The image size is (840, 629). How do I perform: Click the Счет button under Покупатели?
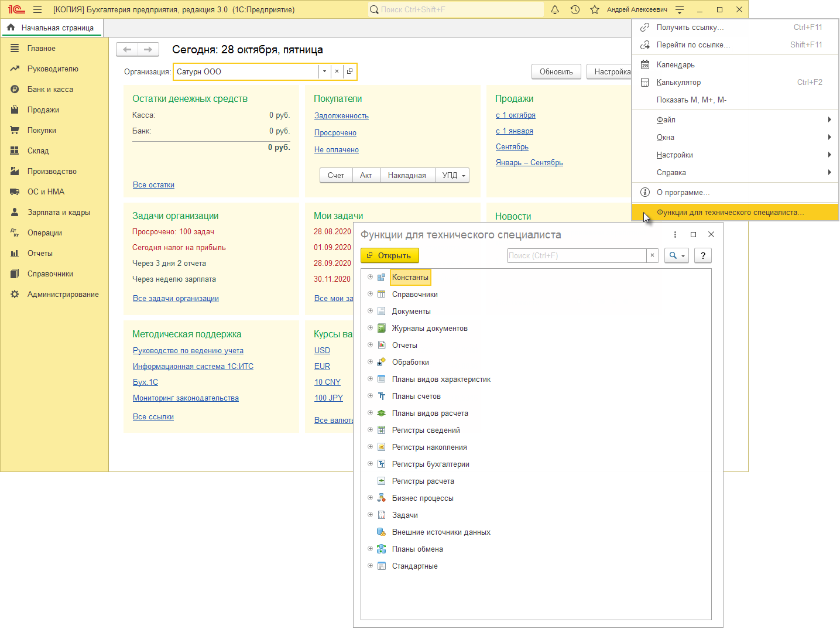click(336, 175)
